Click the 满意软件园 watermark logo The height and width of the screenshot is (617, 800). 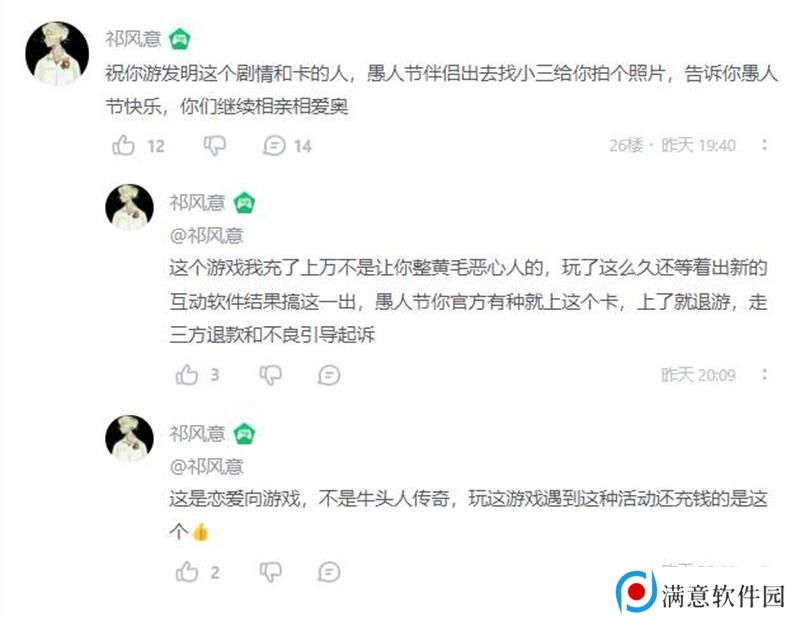700,593
